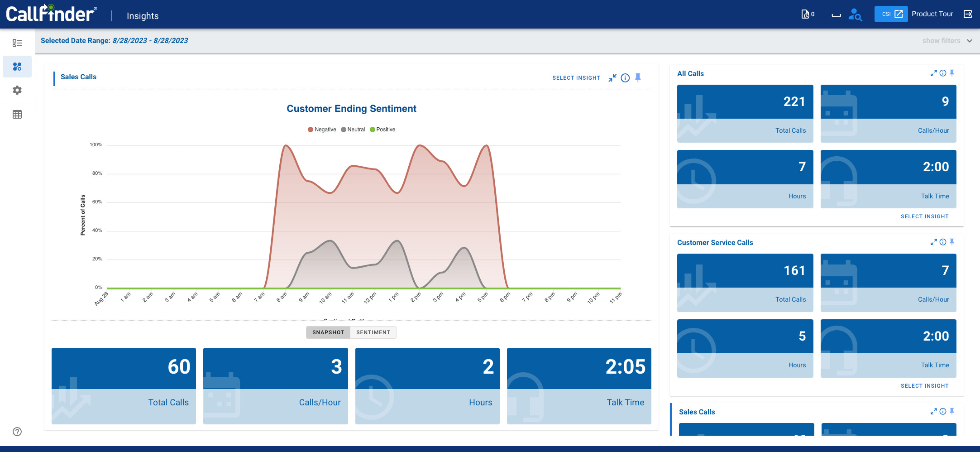The image size is (980, 452).
Task: Open the settings gear in left sidebar
Action: coord(17,90)
